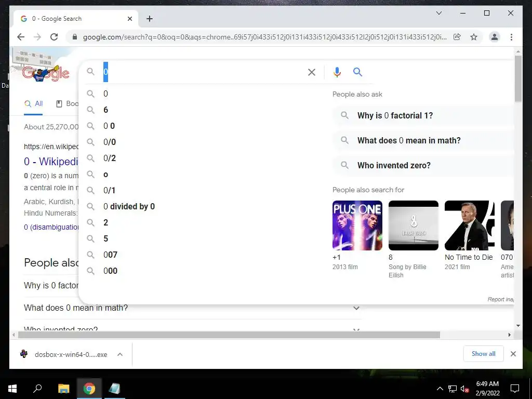The height and width of the screenshot is (399, 532).
Task: Show hidden system tray icons
Action: click(x=440, y=389)
